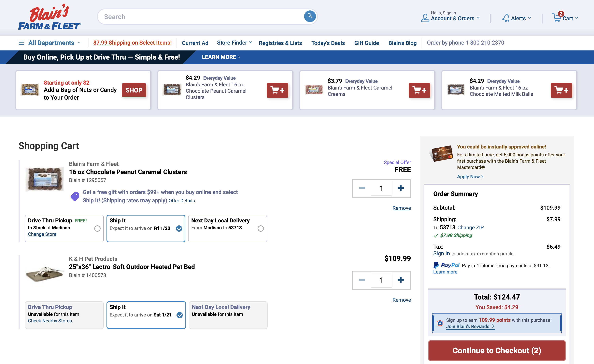Open the Caramel Clusters cart item thumbnail

tap(45, 179)
